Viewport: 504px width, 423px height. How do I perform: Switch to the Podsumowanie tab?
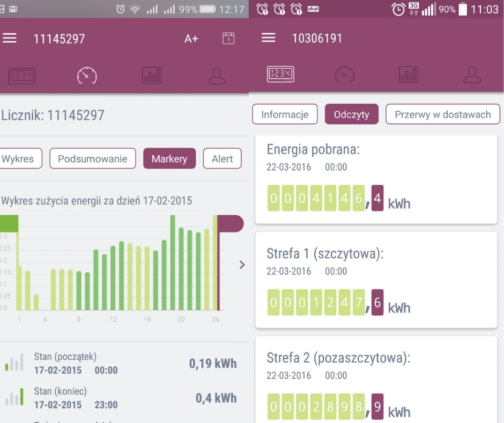93,159
